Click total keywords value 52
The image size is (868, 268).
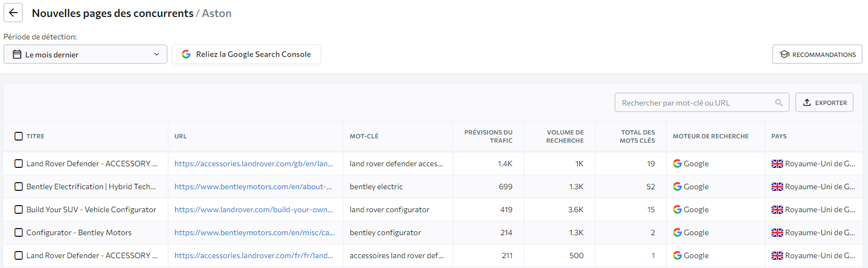[651, 187]
